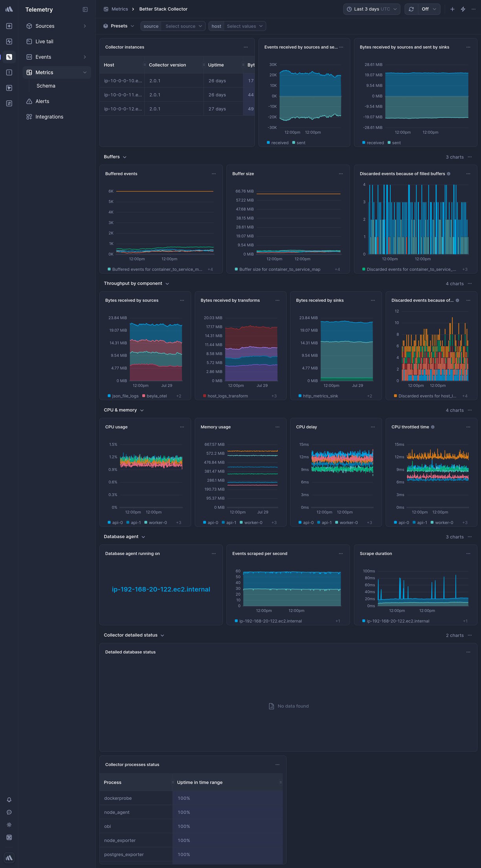Screen dimensions: 481x868
Task: Click the lightning bolt icon
Action: (x=463, y=9)
